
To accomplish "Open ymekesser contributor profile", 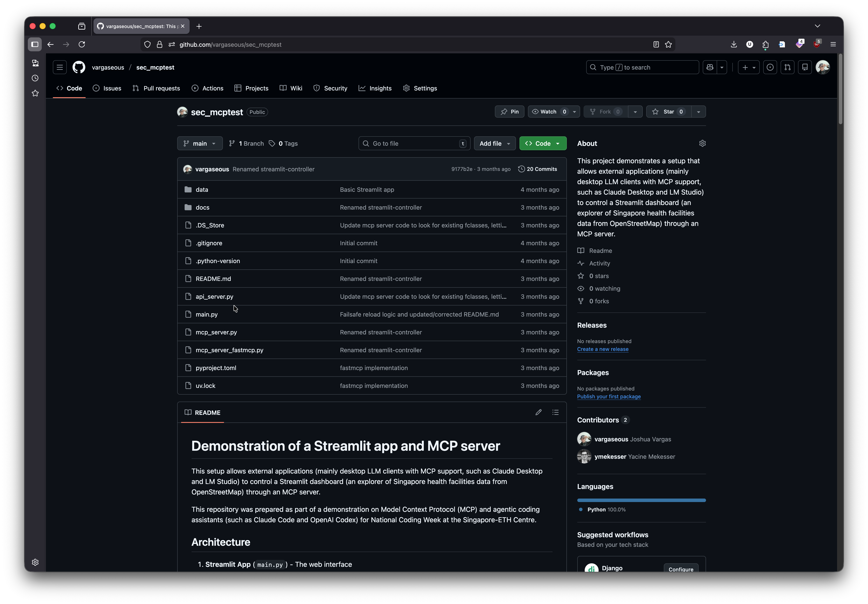I will coord(610,456).
